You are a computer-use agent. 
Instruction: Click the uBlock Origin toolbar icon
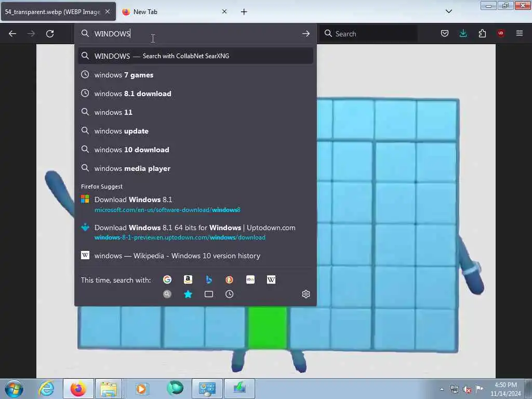[x=501, y=33]
